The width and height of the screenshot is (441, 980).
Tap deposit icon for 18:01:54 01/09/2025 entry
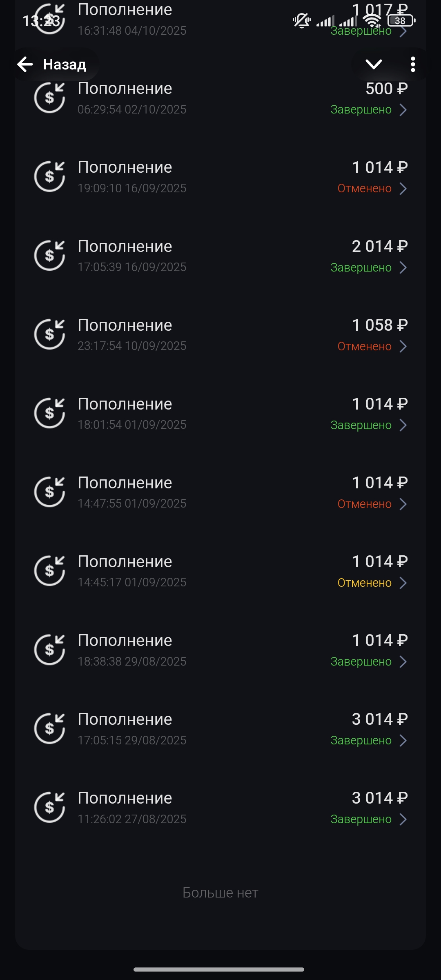(x=49, y=413)
